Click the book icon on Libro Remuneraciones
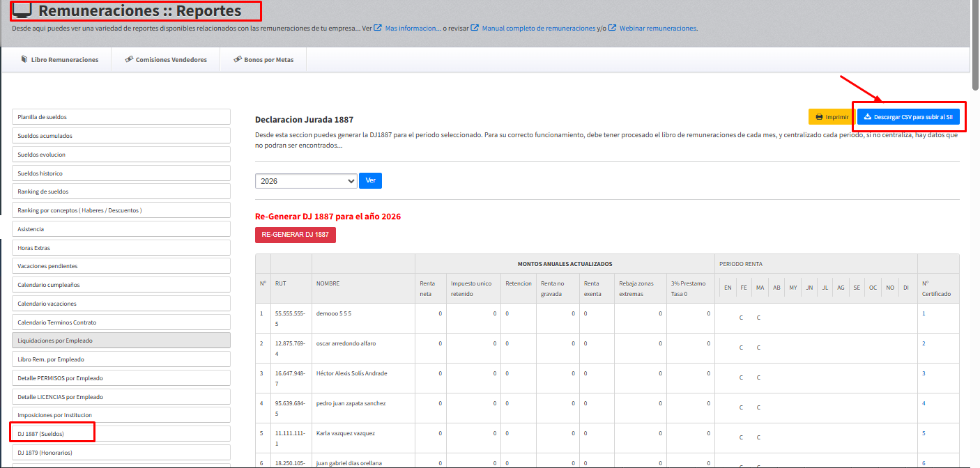Image resolution: width=980 pixels, height=468 pixels. tap(24, 60)
